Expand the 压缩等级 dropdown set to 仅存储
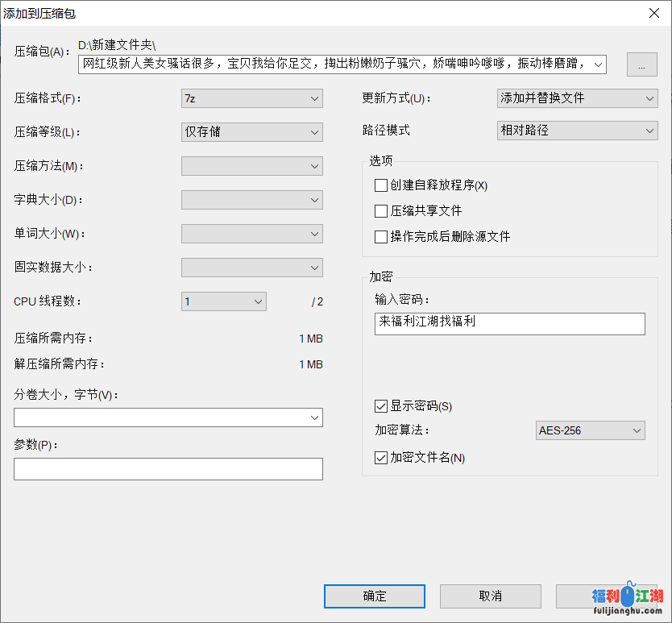 251,132
